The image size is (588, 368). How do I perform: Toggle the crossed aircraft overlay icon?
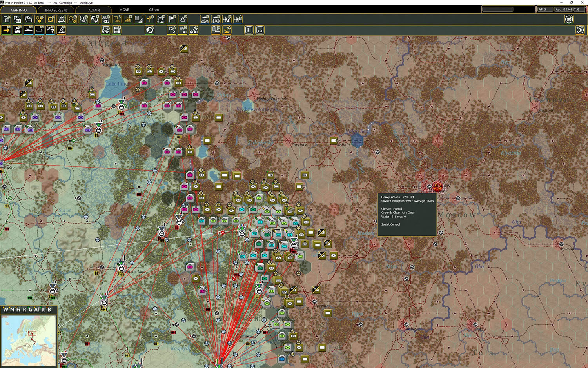click(238, 19)
